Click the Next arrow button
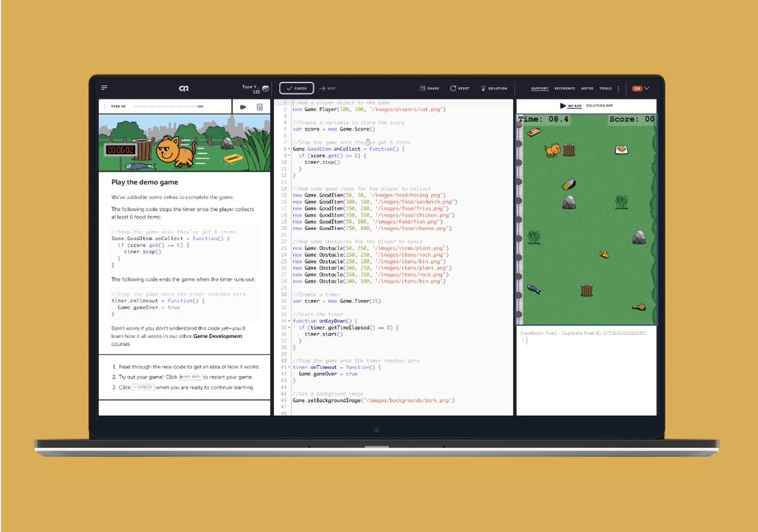This screenshot has height=532, width=758. pos(328,88)
